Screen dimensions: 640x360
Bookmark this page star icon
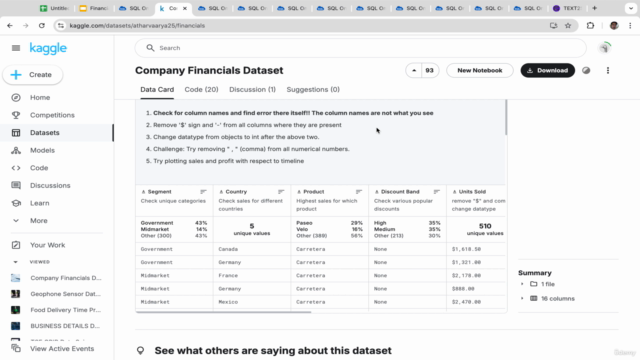pyautogui.click(x=568, y=25)
